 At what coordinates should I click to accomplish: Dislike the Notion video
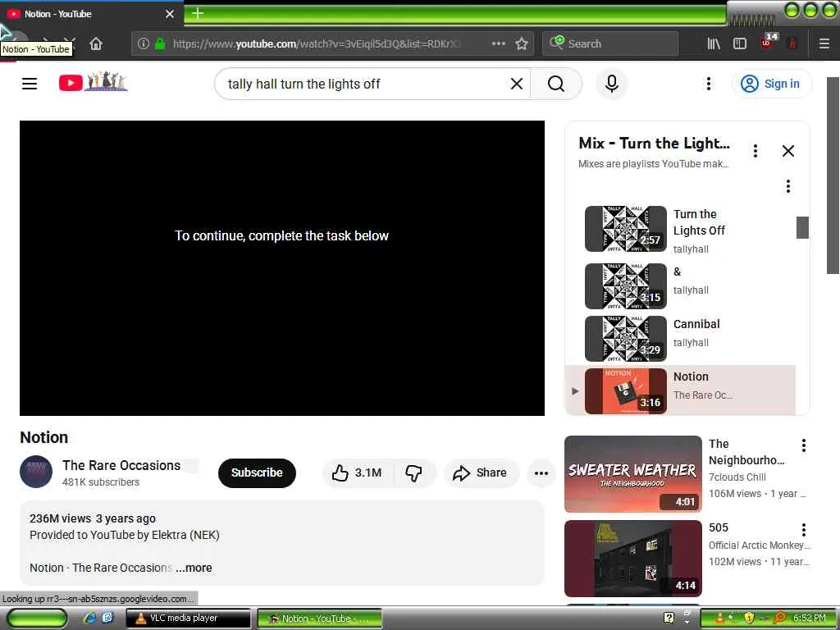[x=413, y=472]
